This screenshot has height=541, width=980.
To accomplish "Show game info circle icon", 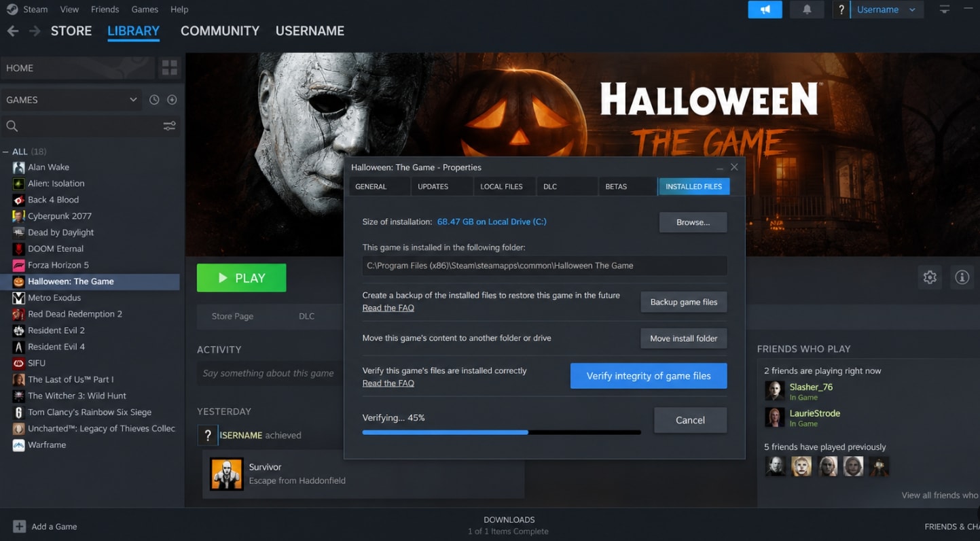I will tap(962, 277).
